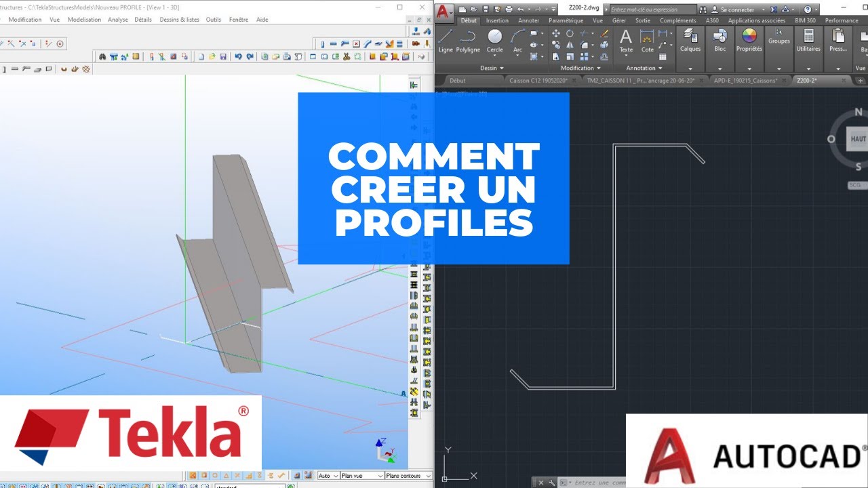Screen dimensions: 868x488
Task: Click the AutoCAD application menu logo
Action: click(x=443, y=12)
